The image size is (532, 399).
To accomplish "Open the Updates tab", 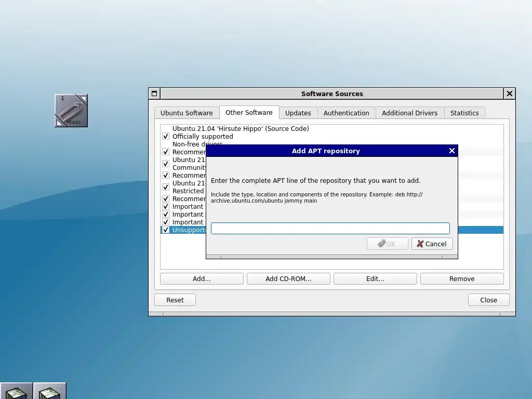I will [298, 113].
